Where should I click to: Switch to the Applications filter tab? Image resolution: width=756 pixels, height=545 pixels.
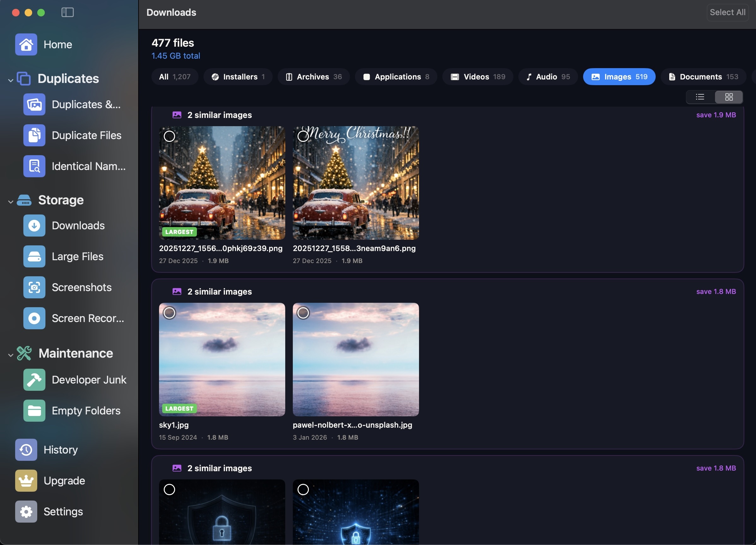[x=396, y=77]
